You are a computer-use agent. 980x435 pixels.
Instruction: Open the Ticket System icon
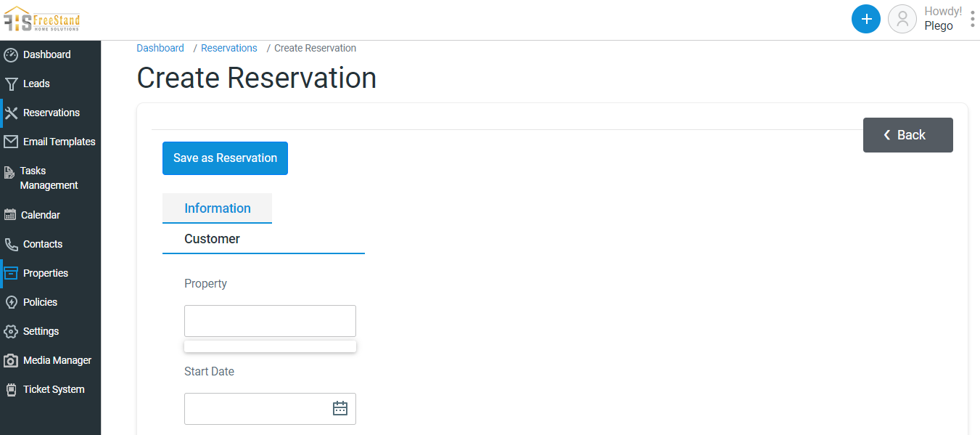point(11,389)
